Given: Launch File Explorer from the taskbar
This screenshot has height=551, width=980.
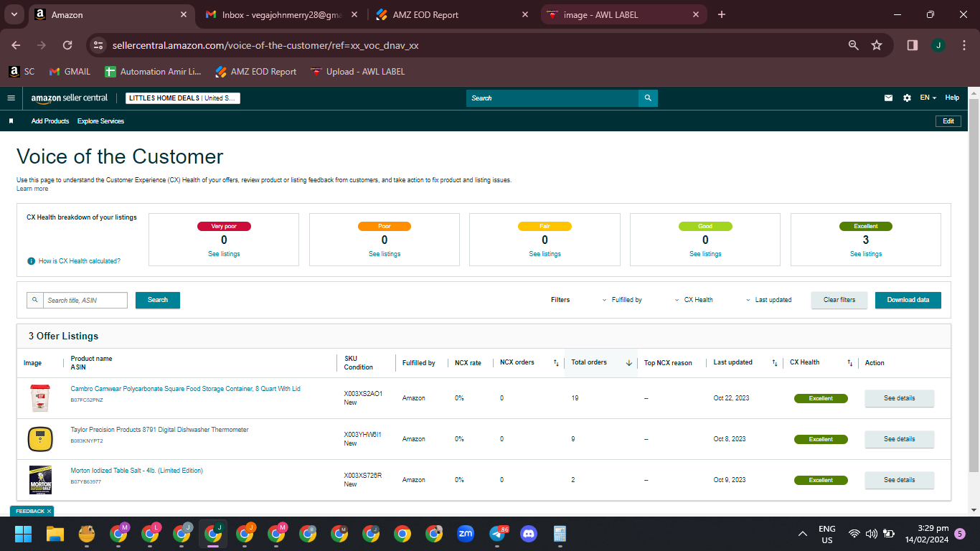Looking at the screenshot, I should point(55,534).
